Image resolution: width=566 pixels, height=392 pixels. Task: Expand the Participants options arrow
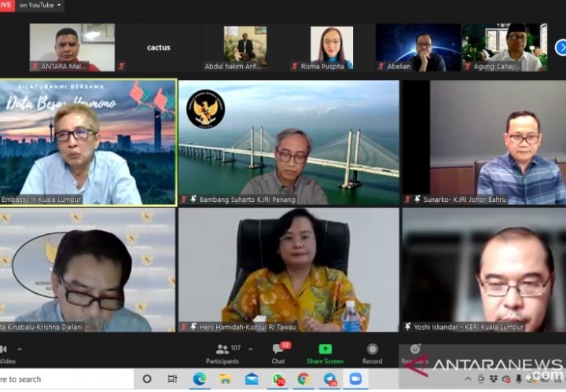pyautogui.click(x=250, y=349)
